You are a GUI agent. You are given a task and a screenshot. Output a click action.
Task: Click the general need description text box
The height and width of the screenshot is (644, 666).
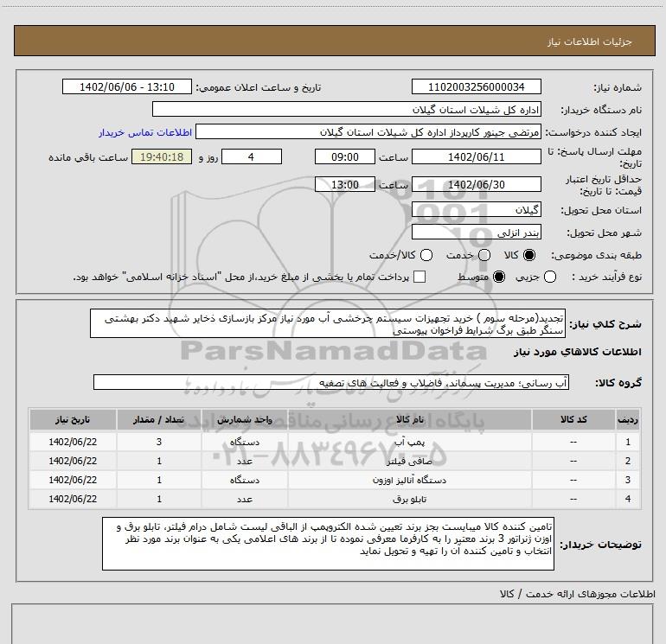[328, 324]
